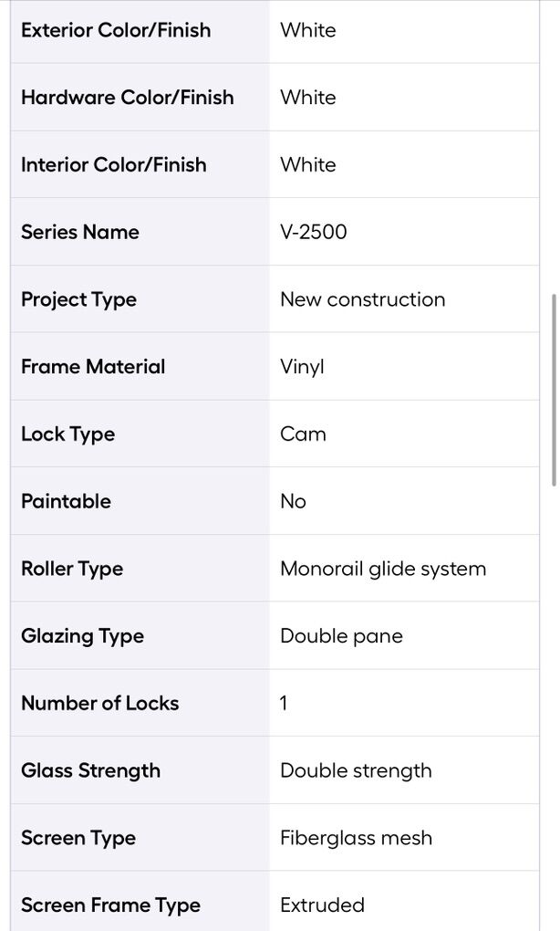
Task: Tap the Paintable row label
Action: click(x=66, y=501)
